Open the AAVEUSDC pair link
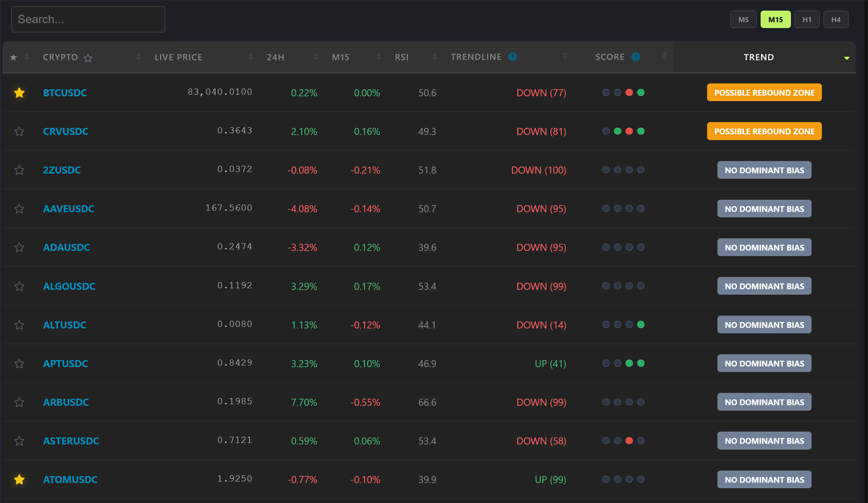The width and height of the screenshot is (868, 503). tap(68, 209)
